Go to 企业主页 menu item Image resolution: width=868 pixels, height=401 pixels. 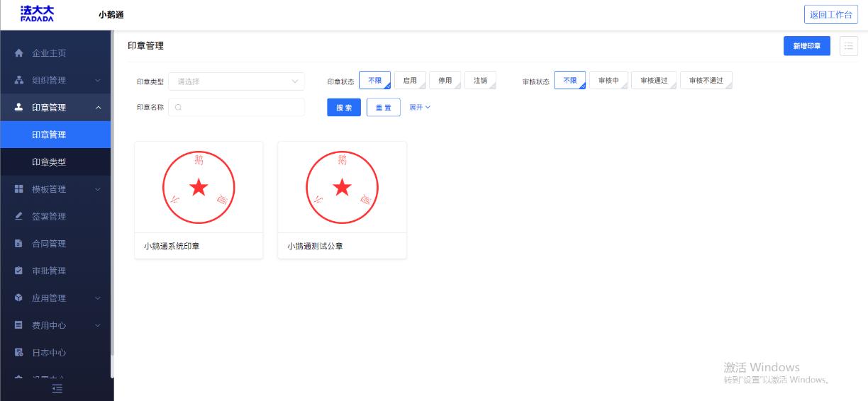pyautogui.click(x=55, y=53)
